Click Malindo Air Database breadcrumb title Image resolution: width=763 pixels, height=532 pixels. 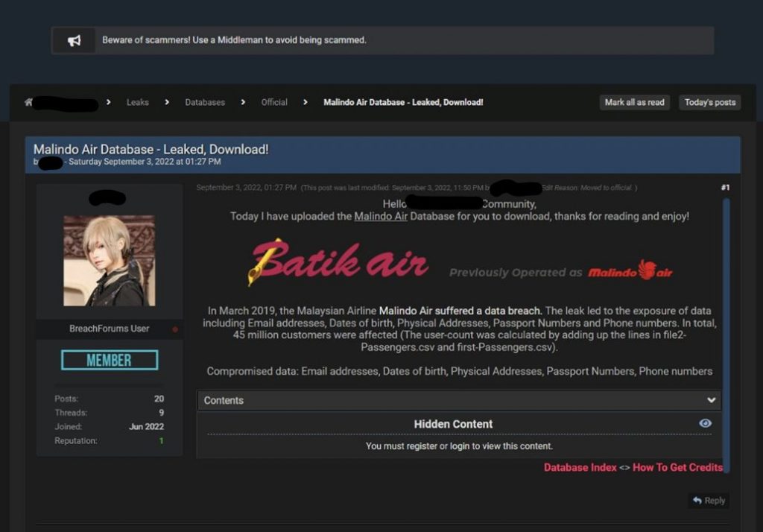click(x=403, y=102)
